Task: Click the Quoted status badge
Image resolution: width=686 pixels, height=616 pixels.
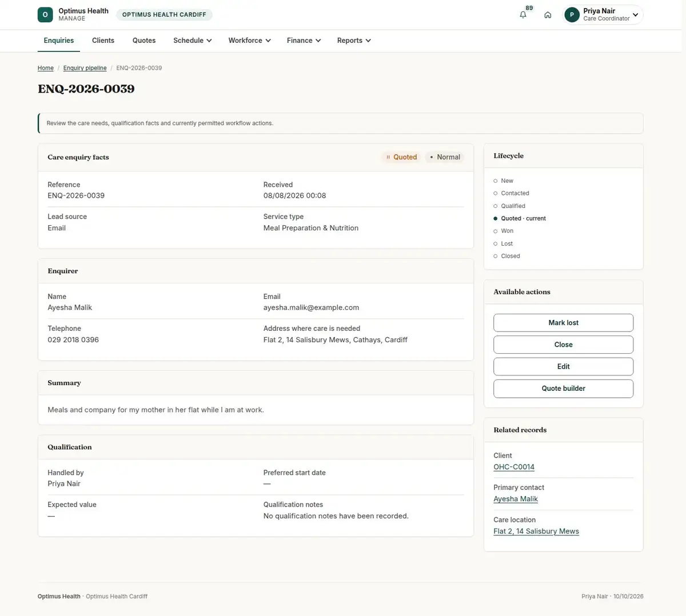Action: point(401,157)
